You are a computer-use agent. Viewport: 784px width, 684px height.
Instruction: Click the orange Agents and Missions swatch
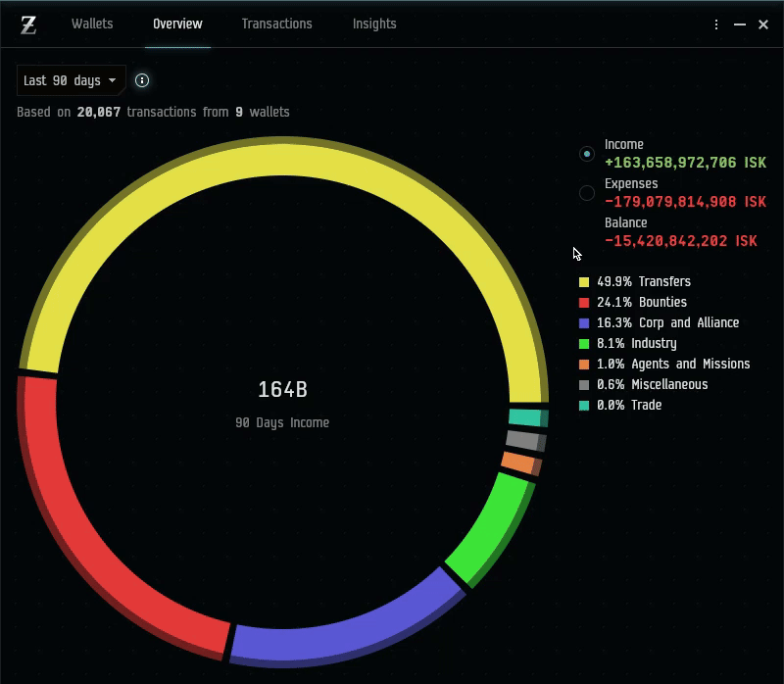[x=584, y=365]
